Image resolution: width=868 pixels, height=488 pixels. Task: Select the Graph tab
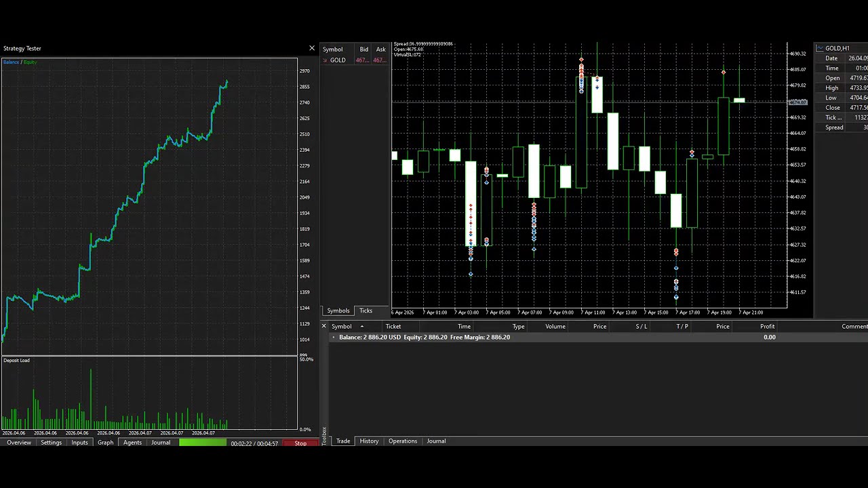[105, 443]
